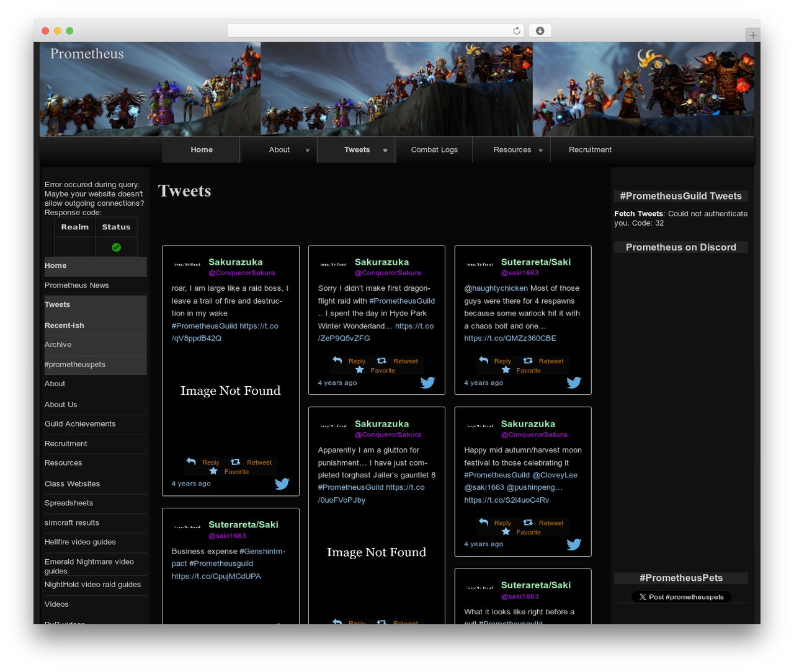Click retweet icon on the 'Sorry I didn't make' tweet
Viewport: 794px width, 672px height.
click(x=381, y=360)
